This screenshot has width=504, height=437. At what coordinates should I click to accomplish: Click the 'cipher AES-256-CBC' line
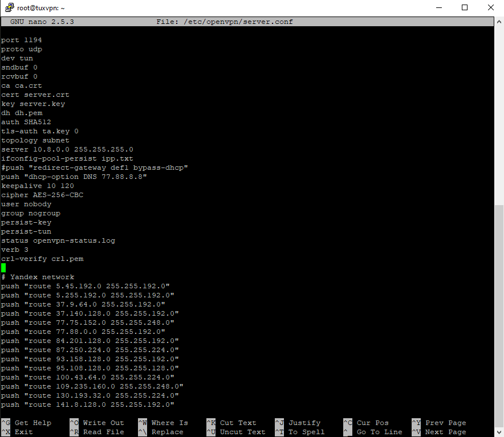42,195
